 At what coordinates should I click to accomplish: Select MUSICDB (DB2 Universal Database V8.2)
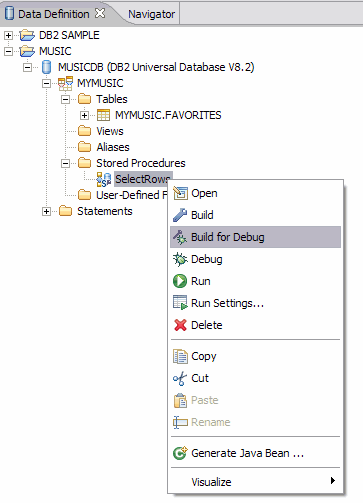(156, 67)
